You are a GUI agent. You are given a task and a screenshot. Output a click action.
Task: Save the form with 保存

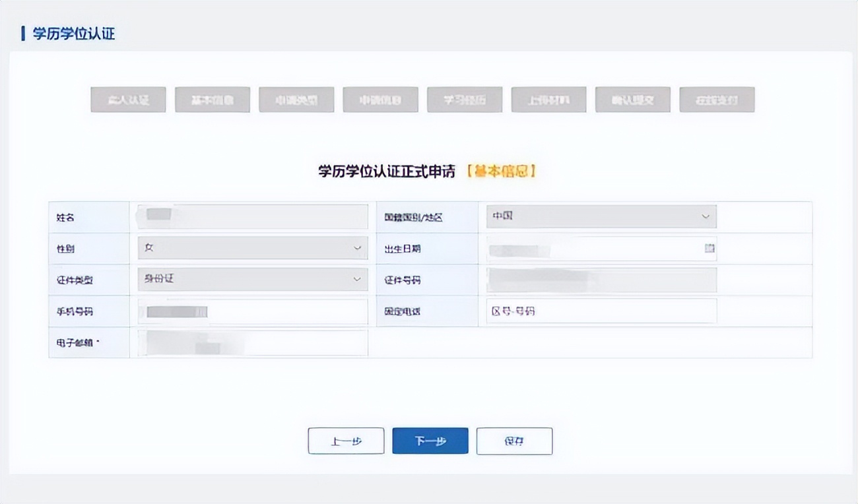coord(514,441)
